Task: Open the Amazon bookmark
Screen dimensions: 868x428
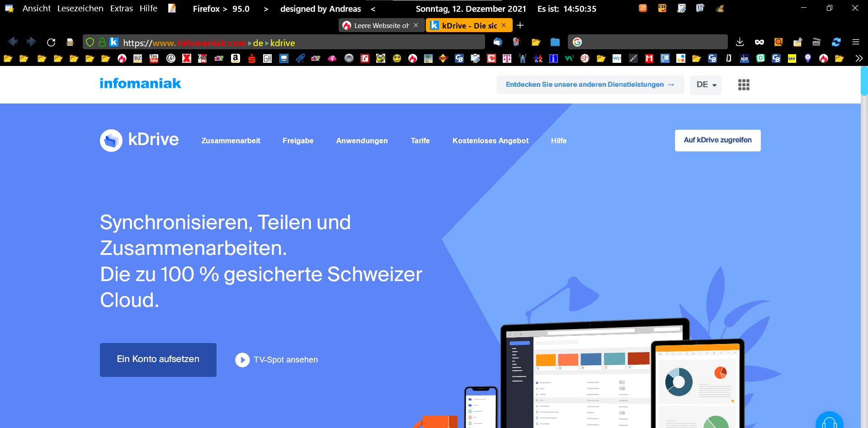Action: click(x=236, y=58)
